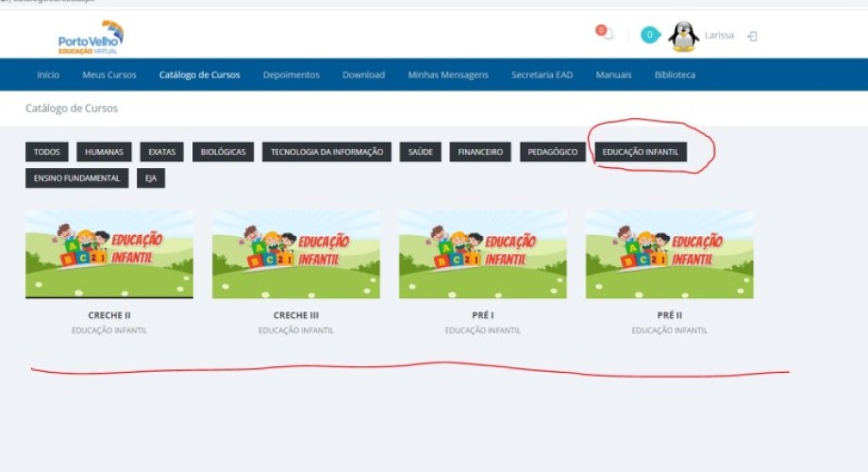Click the CRECHE III course title
The image size is (868, 472).
pos(296,315)
